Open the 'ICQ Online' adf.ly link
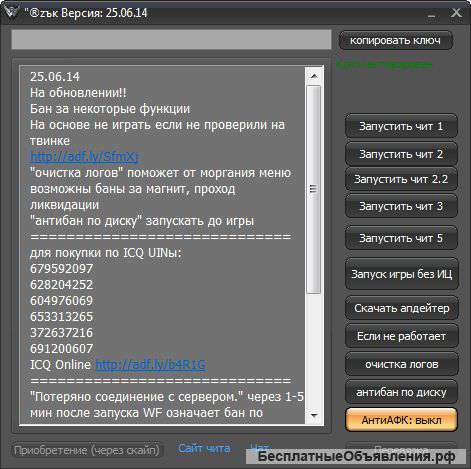 151,364
